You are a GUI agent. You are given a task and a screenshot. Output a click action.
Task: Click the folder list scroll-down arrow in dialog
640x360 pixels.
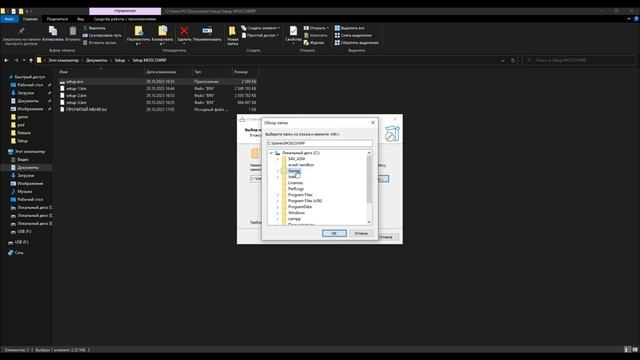pyautogui.click(x=369, y=222)
